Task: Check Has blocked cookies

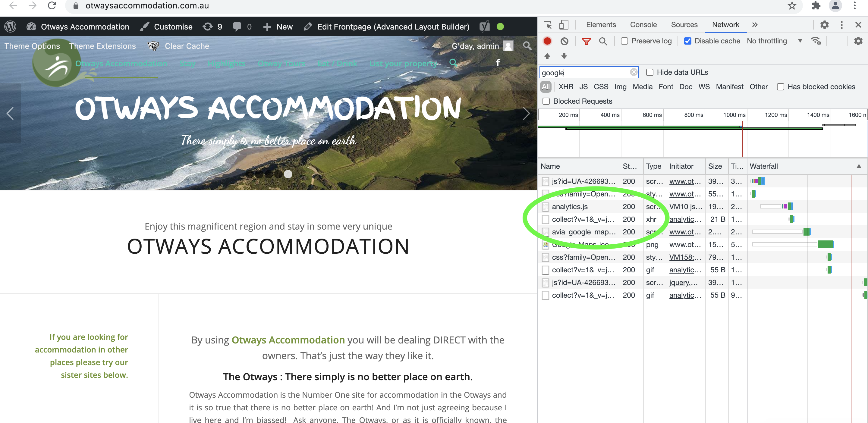Action: [780, 87]
